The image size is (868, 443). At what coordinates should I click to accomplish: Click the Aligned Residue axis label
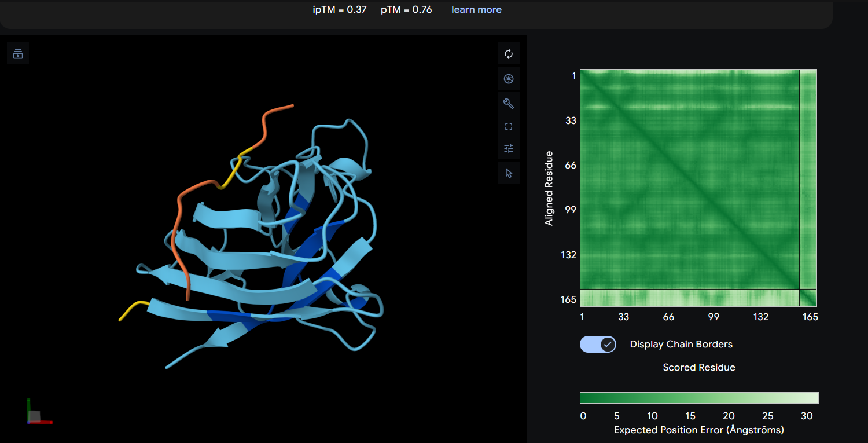click(x=549, y=188)
